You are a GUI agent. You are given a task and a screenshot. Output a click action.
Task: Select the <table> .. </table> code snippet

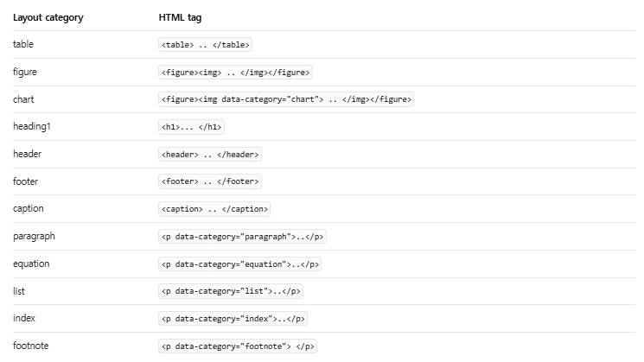(206, 45)
